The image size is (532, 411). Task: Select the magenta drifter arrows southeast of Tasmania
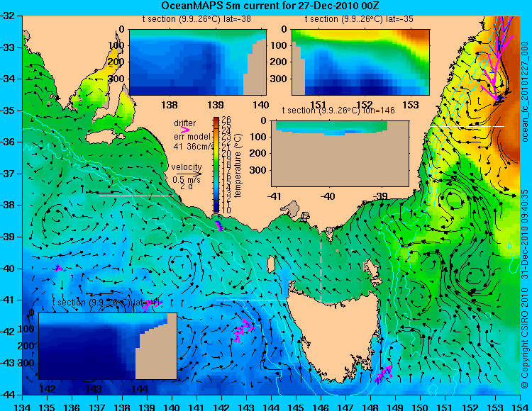[x=383, y=374]
